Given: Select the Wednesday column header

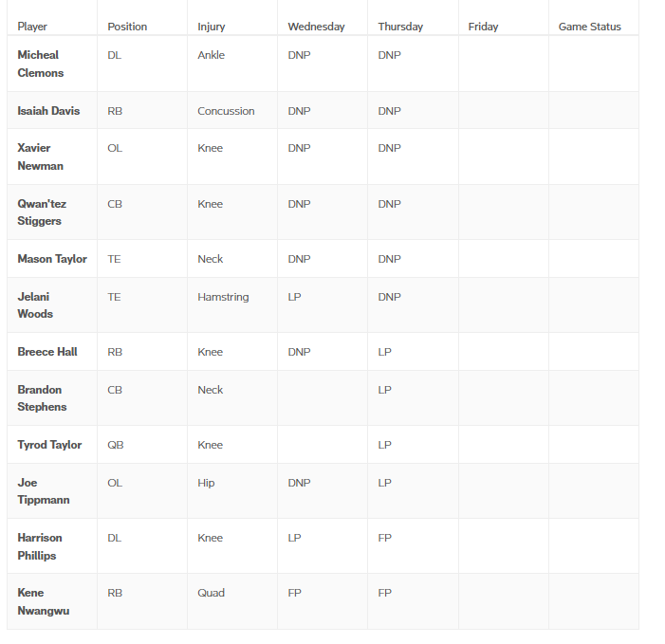Looking at the screenshot, I should click(317, 27).
